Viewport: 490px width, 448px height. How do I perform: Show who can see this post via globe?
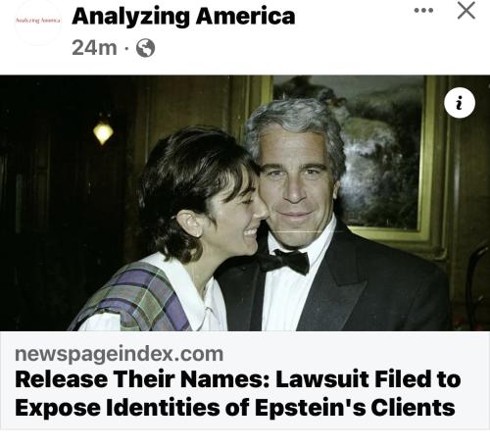coord(145,48)
